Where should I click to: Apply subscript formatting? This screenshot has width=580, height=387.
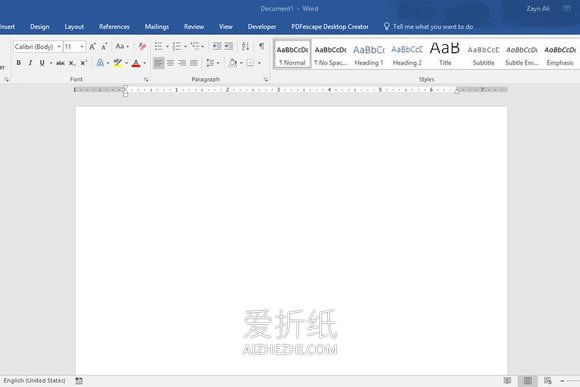click(72, 63)
